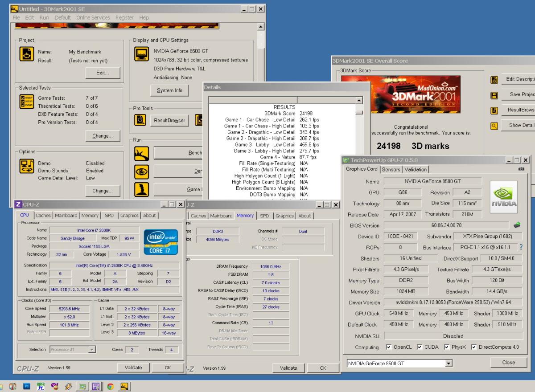Screen dimensions: 535x392
Task: Open Yahoo Messenger from the taskbar
Action: (x=54, y=387)
